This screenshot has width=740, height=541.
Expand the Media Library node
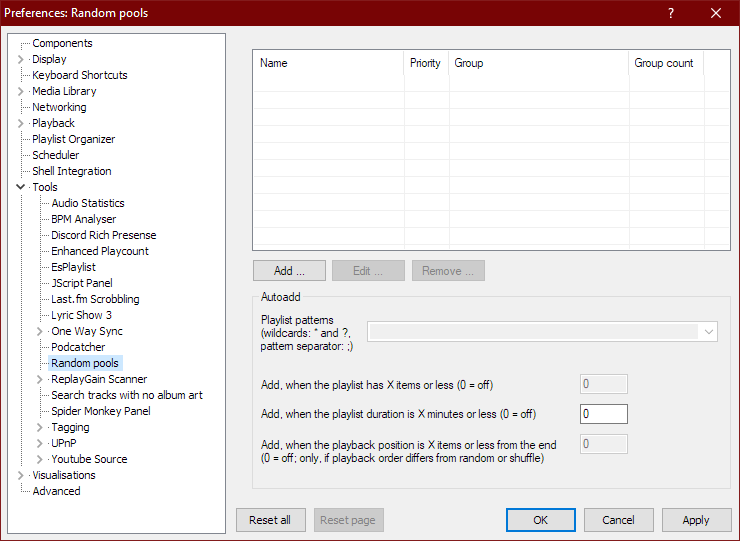click(20, 92)
